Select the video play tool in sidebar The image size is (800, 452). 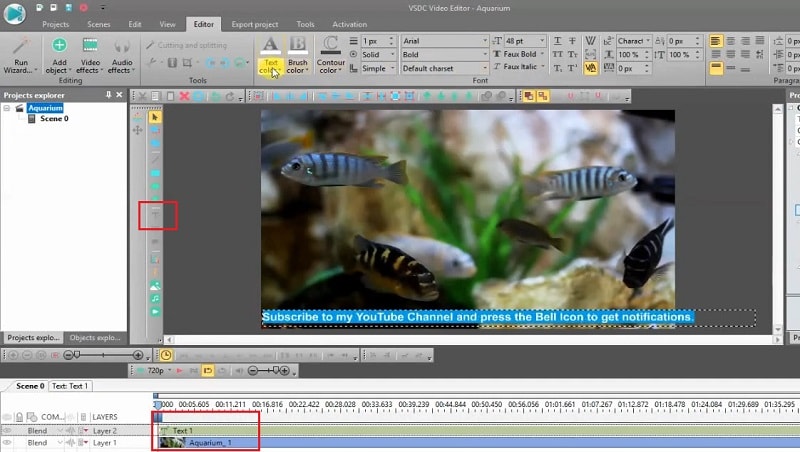click(156, 312)
